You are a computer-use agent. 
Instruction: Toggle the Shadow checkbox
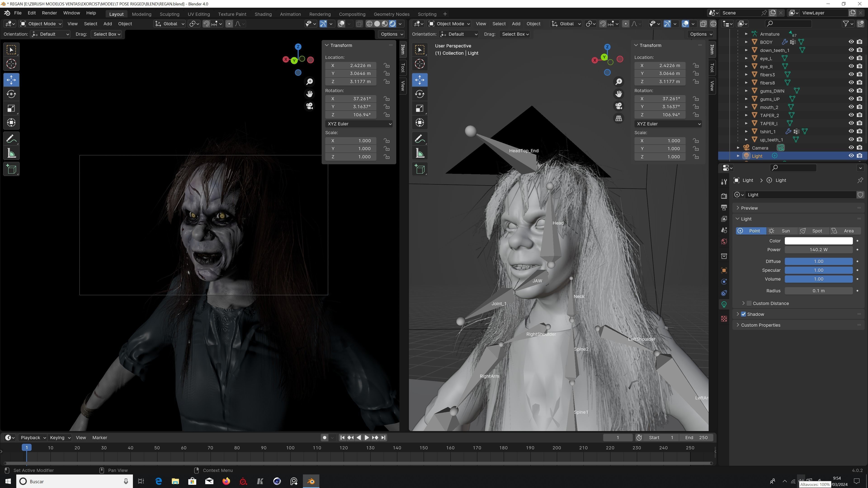pos(744,314)
